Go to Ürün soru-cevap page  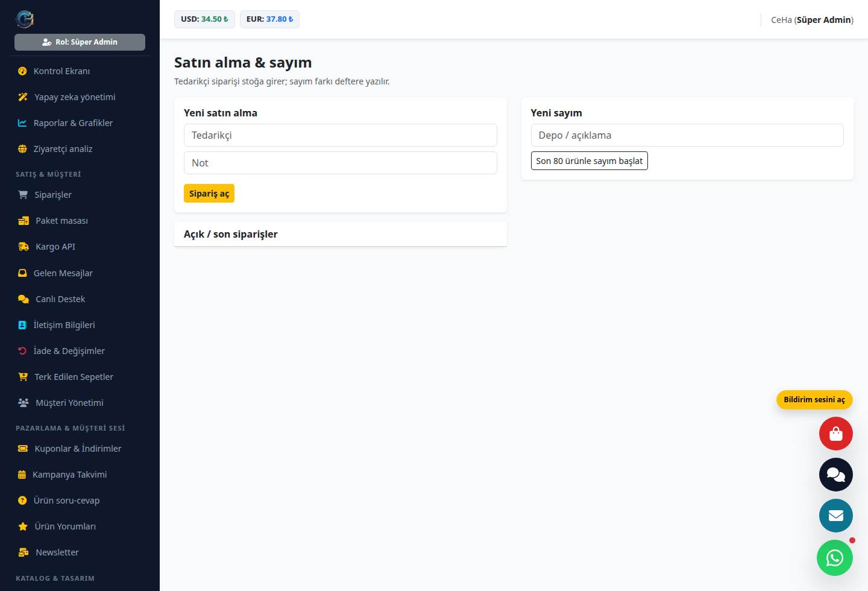click(80, 501)
